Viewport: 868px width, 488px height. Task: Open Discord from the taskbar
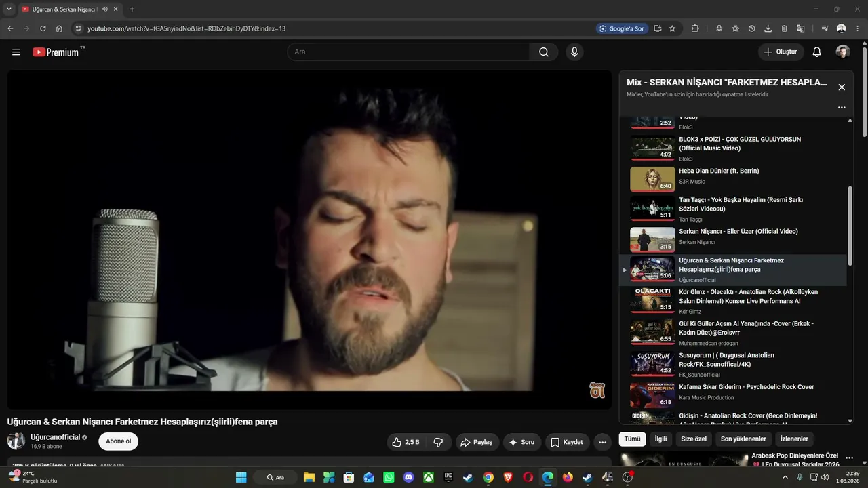click(x=408, y=477)
